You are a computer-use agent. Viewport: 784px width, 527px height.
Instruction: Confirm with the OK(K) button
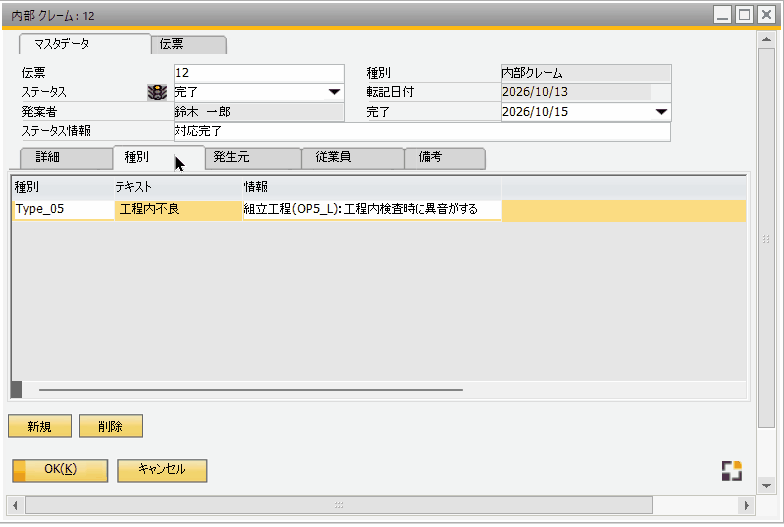coord(60,470)
